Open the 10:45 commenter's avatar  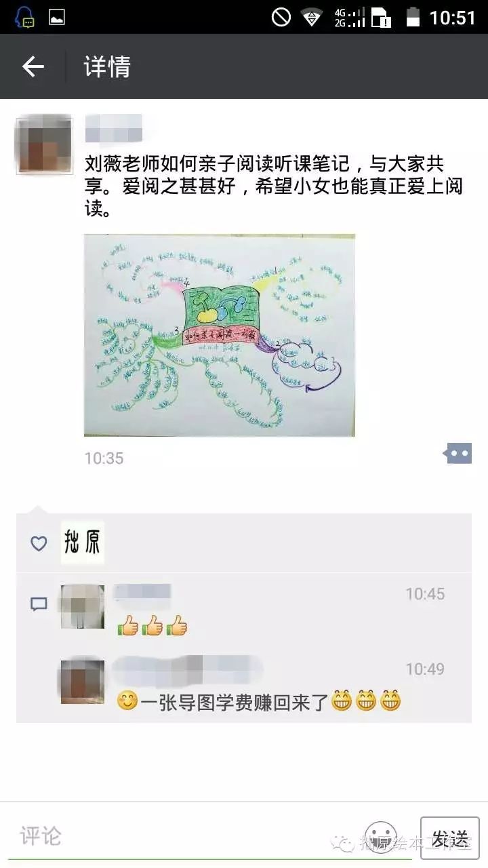83,607
